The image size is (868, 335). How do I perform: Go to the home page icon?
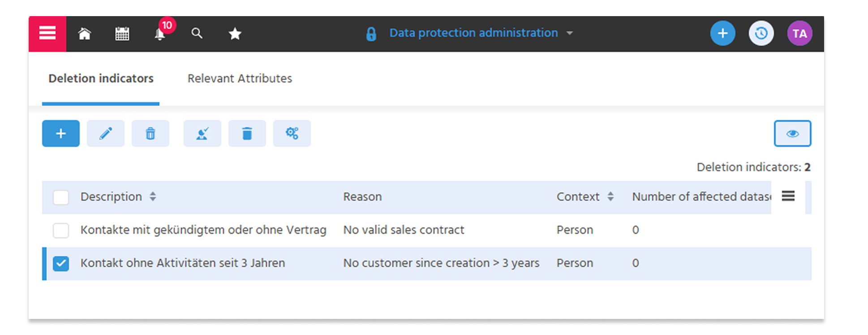(85, 34)
